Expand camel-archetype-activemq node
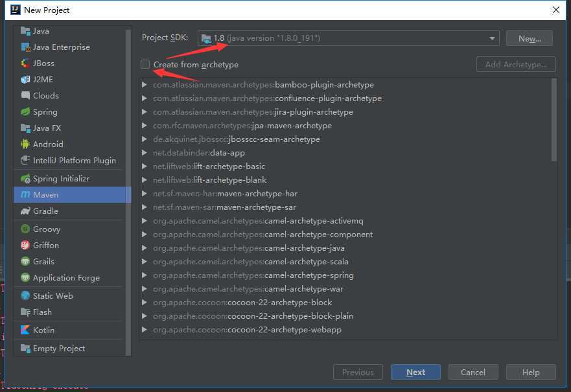Image resolution: width=571 pixels, height=392 pixels. pos(144,221)
